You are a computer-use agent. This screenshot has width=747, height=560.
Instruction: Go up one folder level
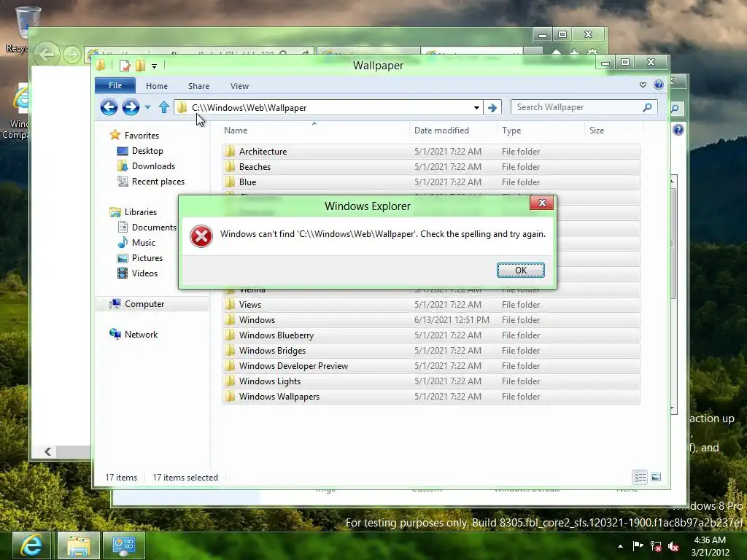click(164, 107)
